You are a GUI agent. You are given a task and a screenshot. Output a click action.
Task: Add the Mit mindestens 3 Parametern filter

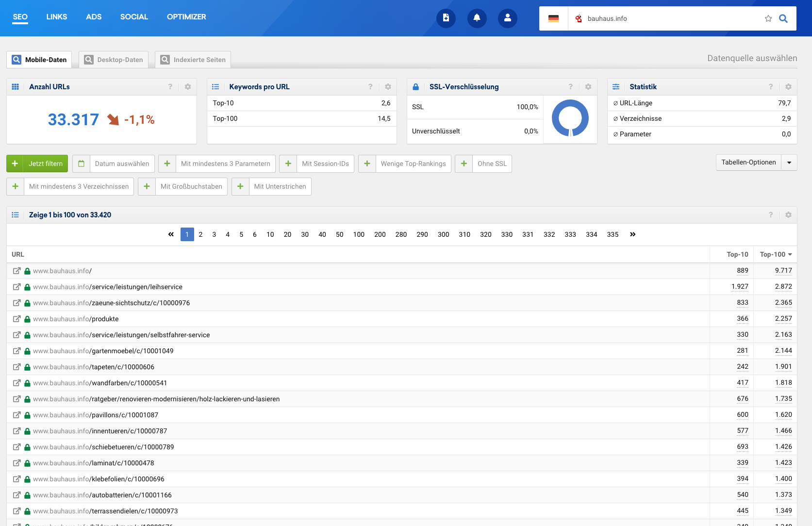click(x=217, y=164)
